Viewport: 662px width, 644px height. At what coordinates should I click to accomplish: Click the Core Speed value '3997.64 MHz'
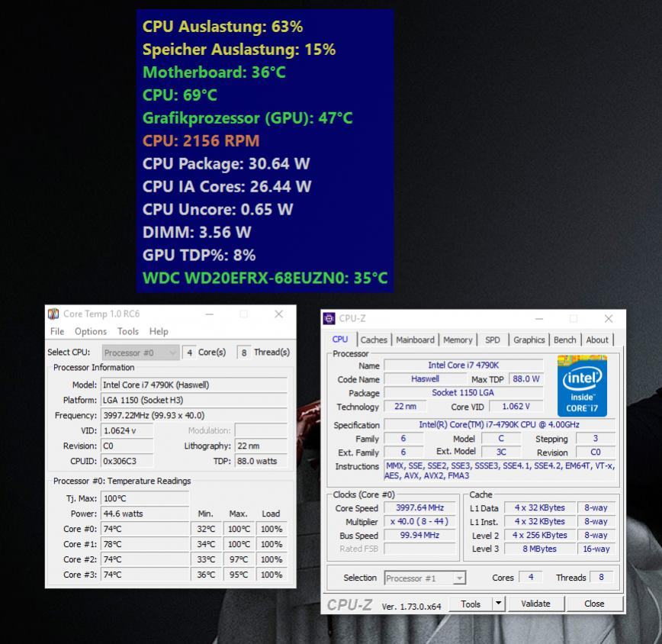pyautogui.click(x=419, y=507)
